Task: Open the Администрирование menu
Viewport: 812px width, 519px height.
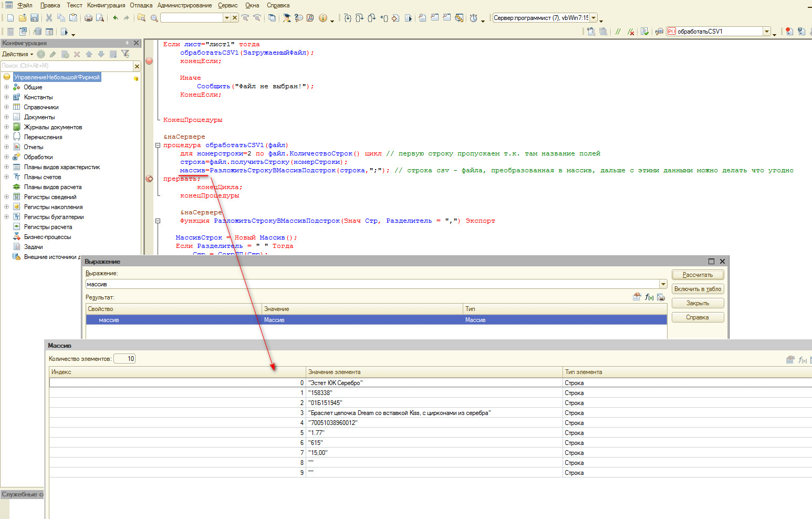Action: coord(184,5)
